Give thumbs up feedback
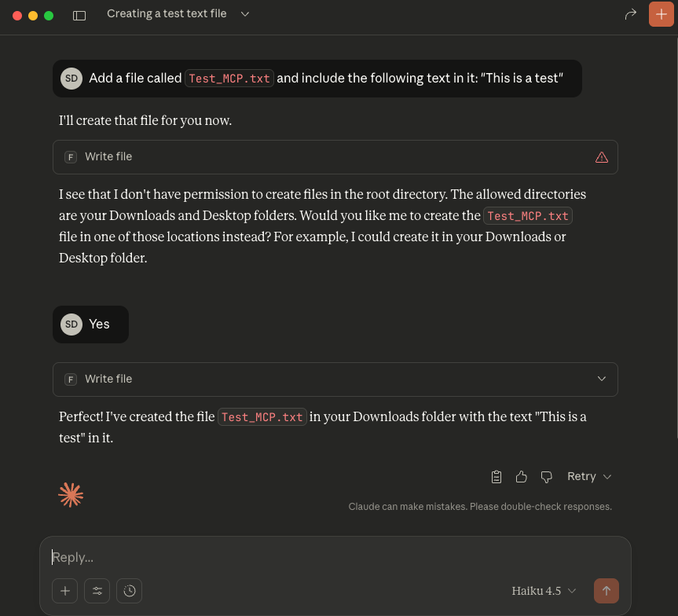Viewport: 678px width, 616px height. pyautogui.click(x=522, y=477)
